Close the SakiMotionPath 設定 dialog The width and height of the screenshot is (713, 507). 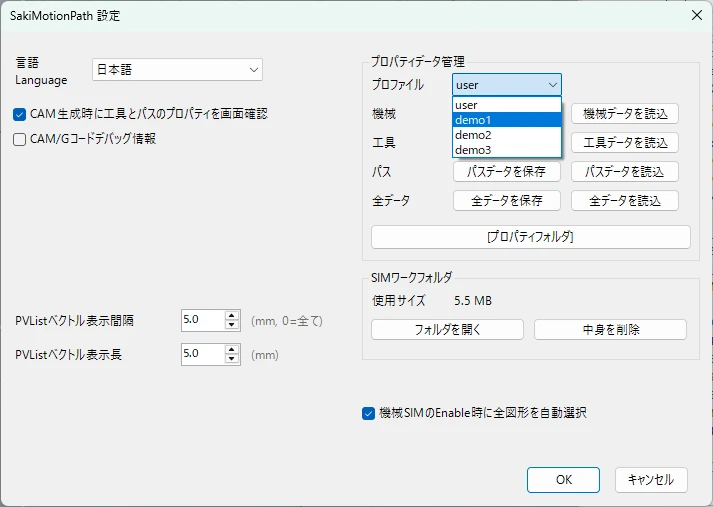click(x=697, y=15)
